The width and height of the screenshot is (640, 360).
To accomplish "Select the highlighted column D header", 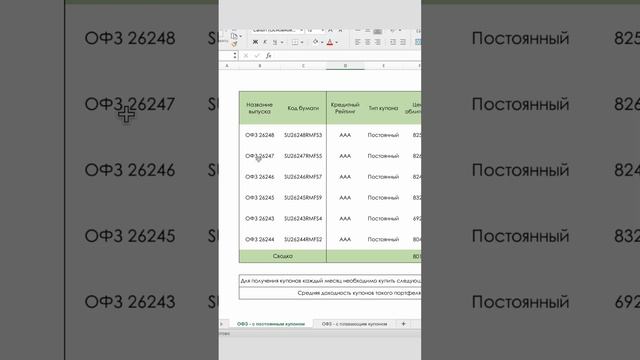I will click(345, 66).
